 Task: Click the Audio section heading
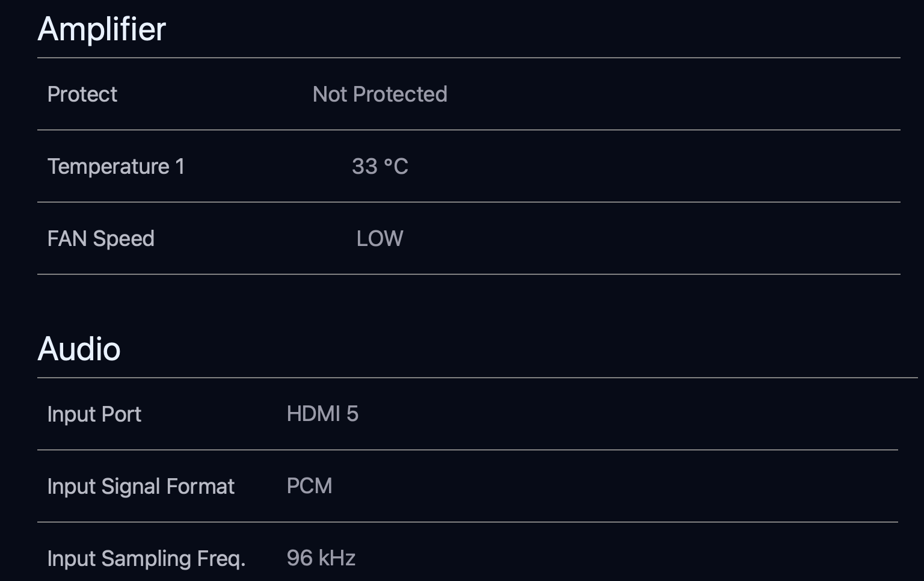click(79, 349)
